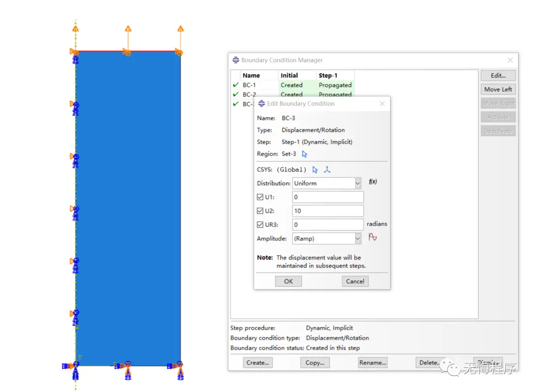This screenshot has width=534, height=392.
Task: Click the Delete... button
Action: [430, 363]
